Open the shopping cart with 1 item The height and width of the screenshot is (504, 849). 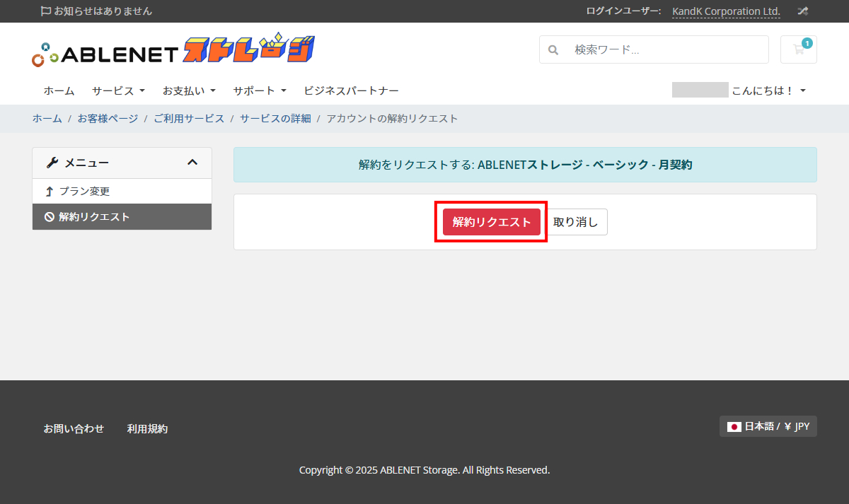pyautogui.click(x=798, y=49)
